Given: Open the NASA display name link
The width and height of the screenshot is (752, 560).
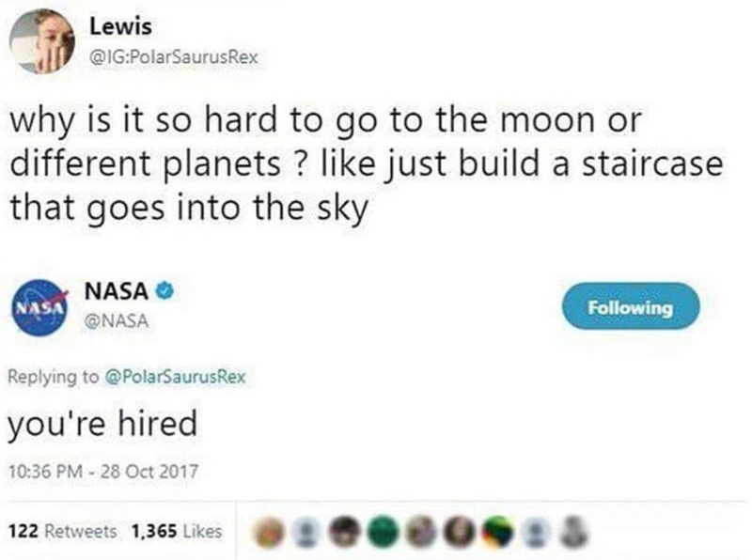Looking at the screenshot, I should click(117, 292).
